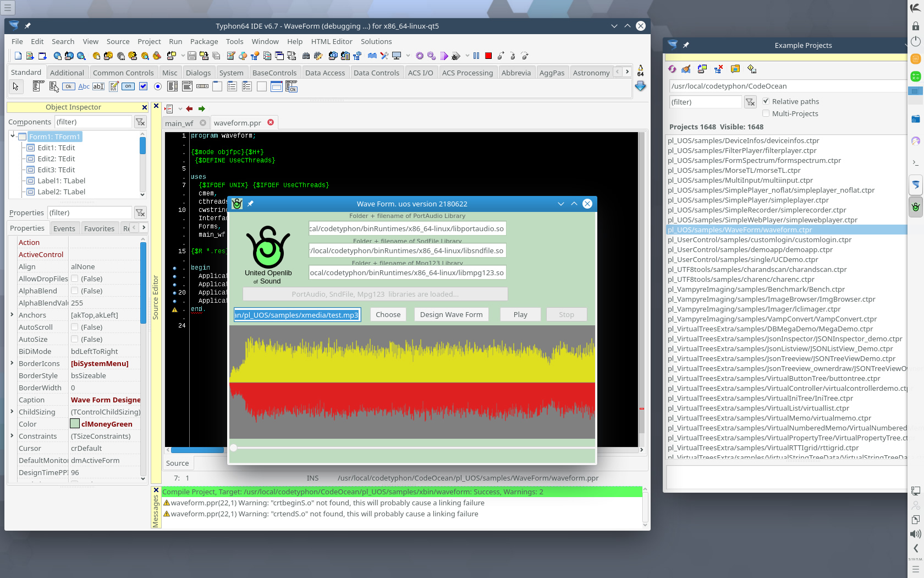Jump forward with green arrow in editor

tap(201, 109)
